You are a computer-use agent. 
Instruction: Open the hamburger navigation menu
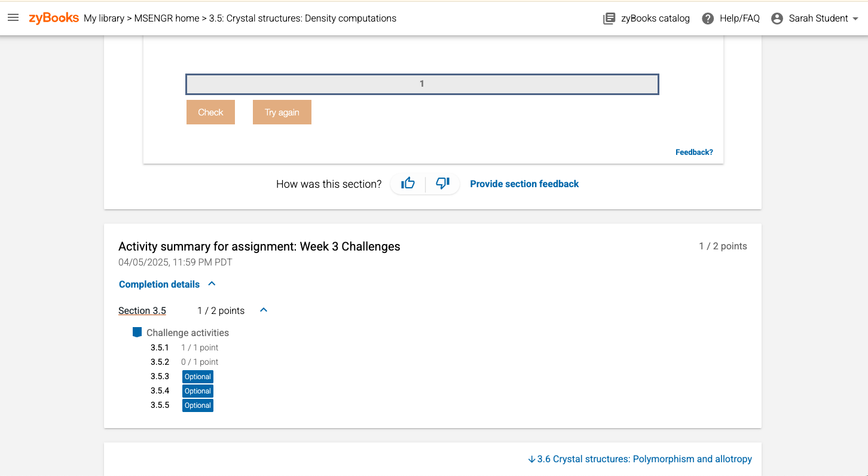(13, 18)
